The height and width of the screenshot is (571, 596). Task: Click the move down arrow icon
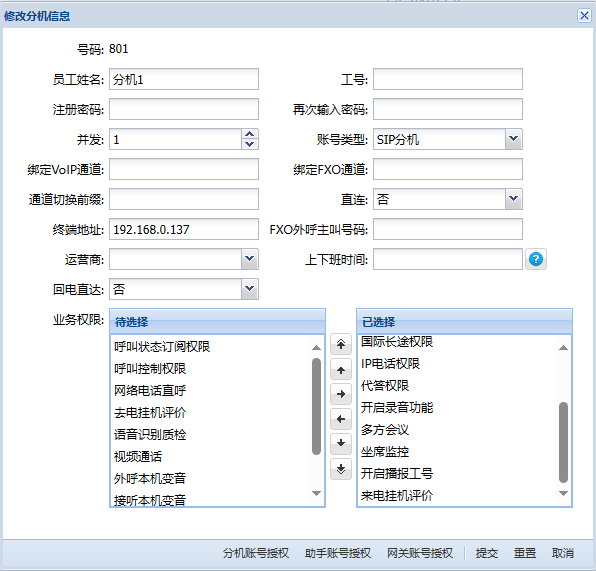[x=341, y=444]
